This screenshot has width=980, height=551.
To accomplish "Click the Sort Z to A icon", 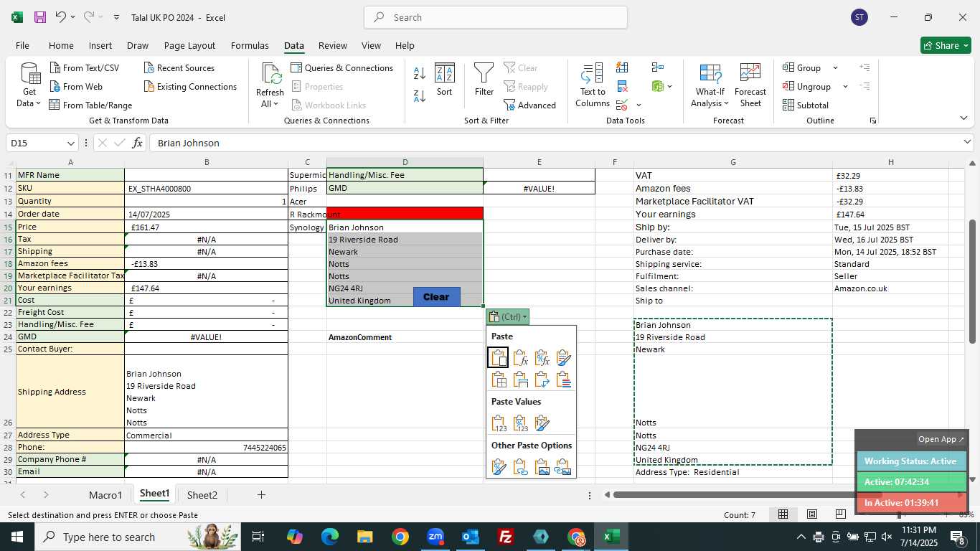I will tap(420, 95).
